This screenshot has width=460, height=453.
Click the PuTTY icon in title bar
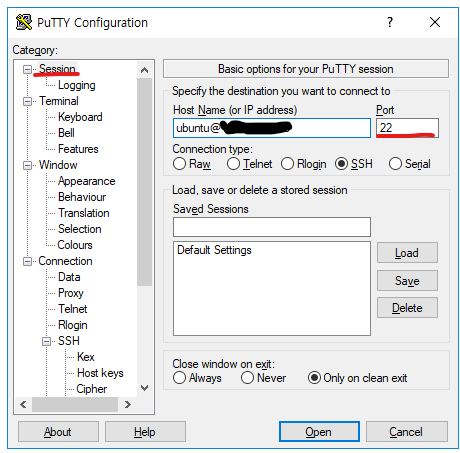click(24, 22)
